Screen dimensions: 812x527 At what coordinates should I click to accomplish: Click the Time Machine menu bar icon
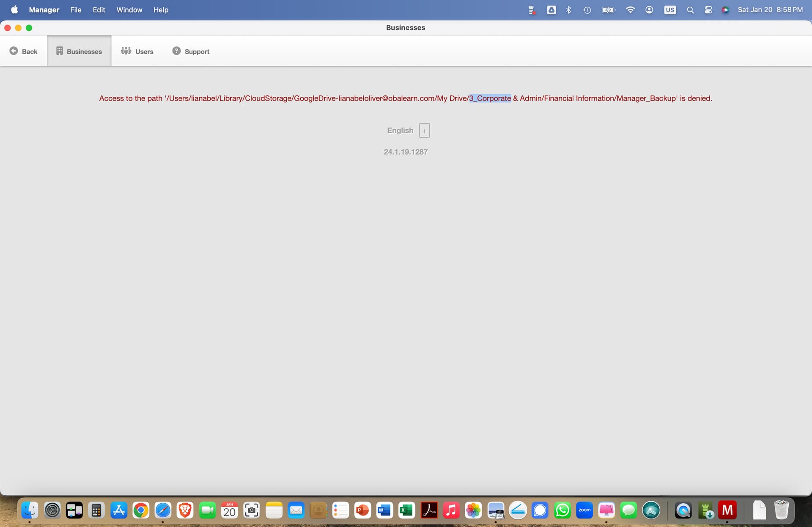tap(587, 10)
